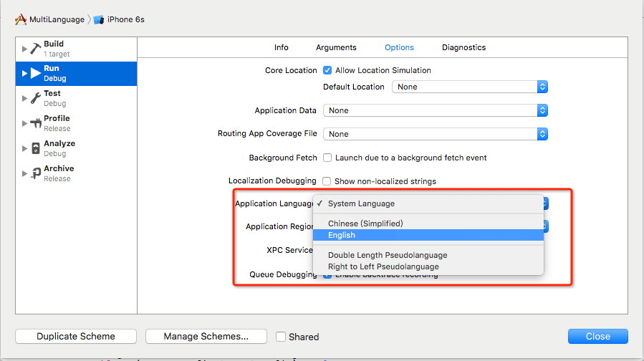Click the Test wrench icon
Viewport: 644px width, 361px height.
[35, 98]
